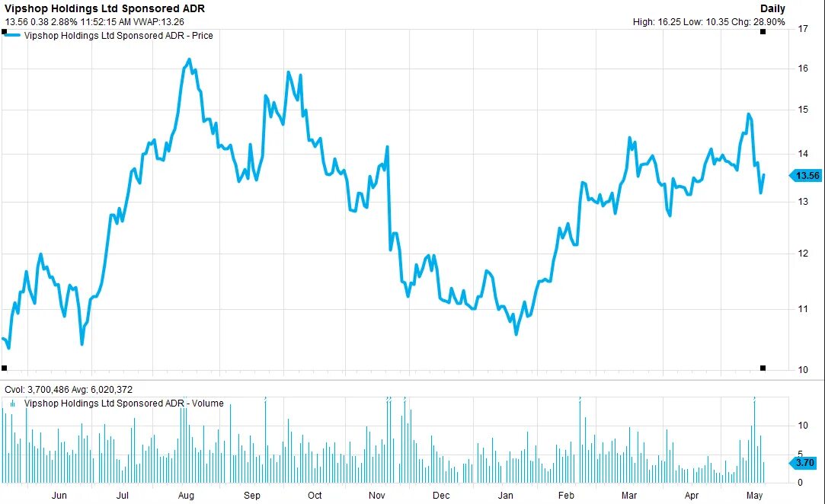825x504 pixels.
Task: Click the price axis value 16
Action: pos(803,69)
